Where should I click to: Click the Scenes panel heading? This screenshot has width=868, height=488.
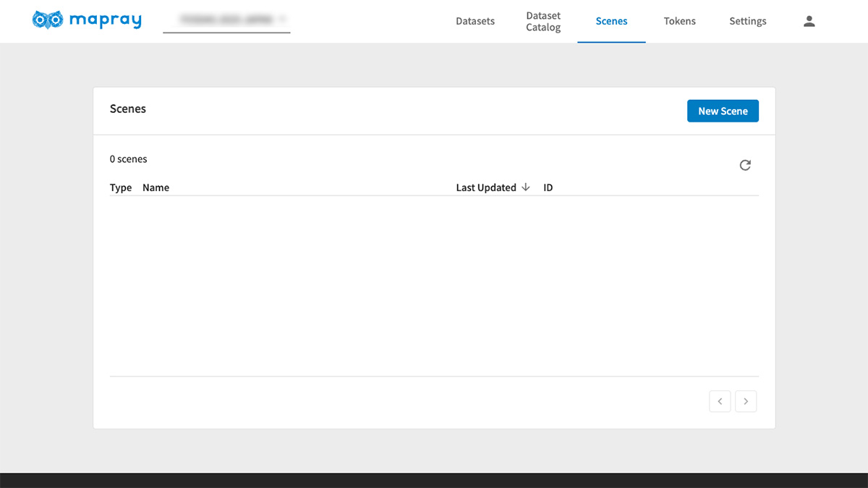pos(128,109)
